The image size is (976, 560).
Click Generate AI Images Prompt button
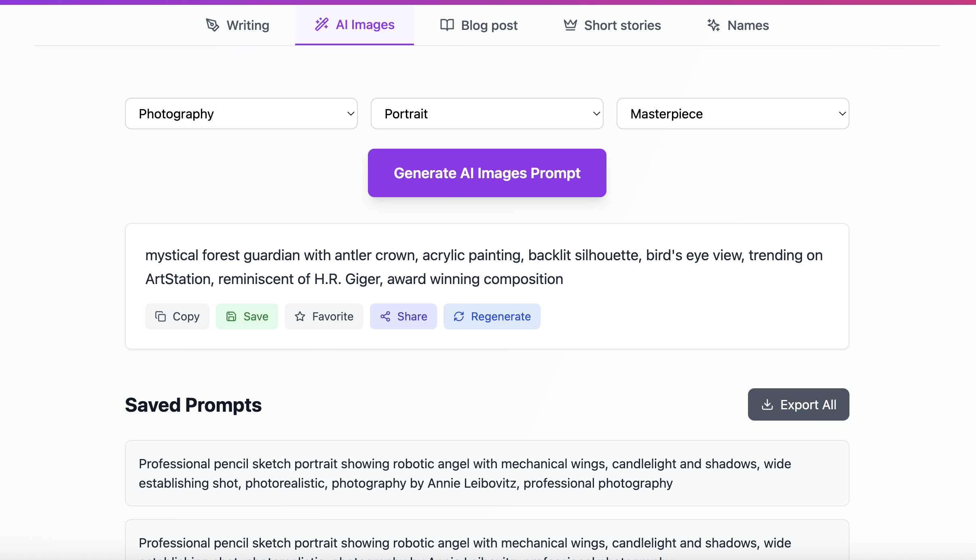(x=487, y=173)
